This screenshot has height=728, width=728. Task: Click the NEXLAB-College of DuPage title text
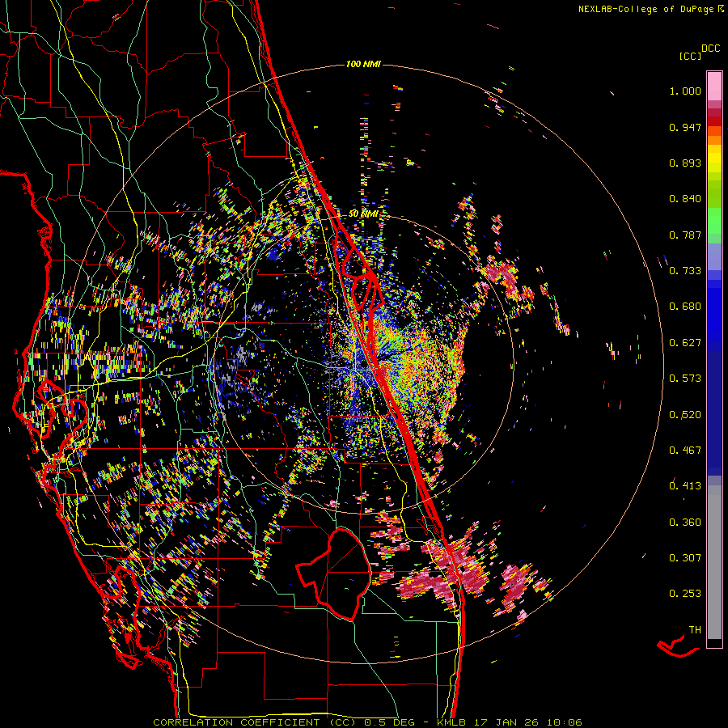pos(645,9)
